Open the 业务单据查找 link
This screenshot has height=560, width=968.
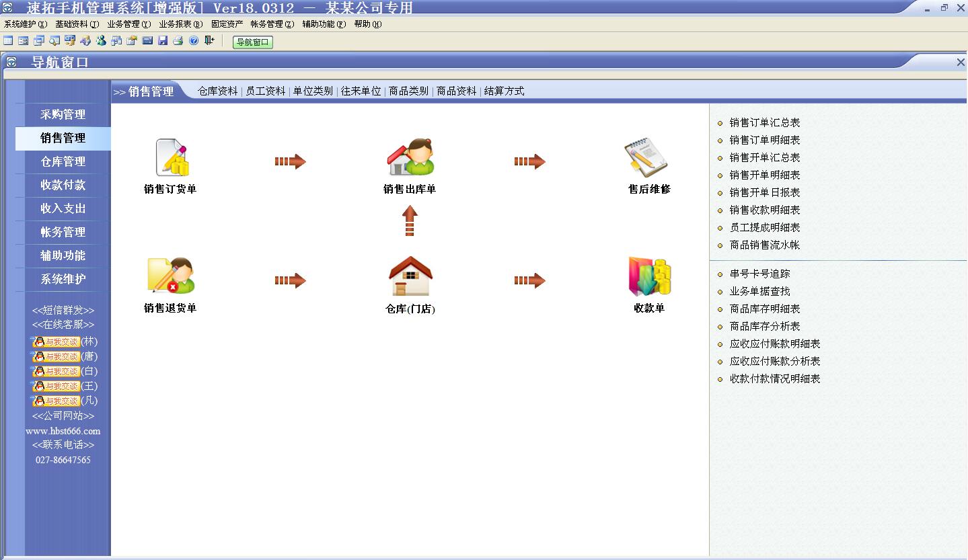click(760, 291)
